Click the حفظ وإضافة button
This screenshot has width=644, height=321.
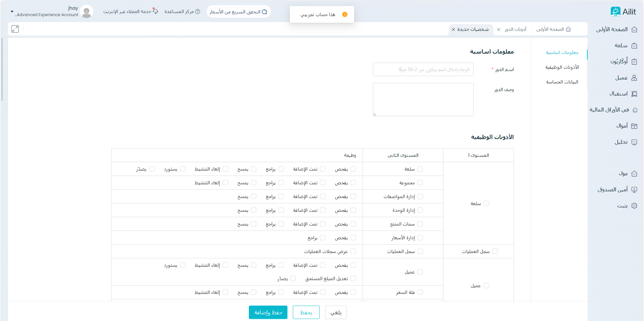268,312
